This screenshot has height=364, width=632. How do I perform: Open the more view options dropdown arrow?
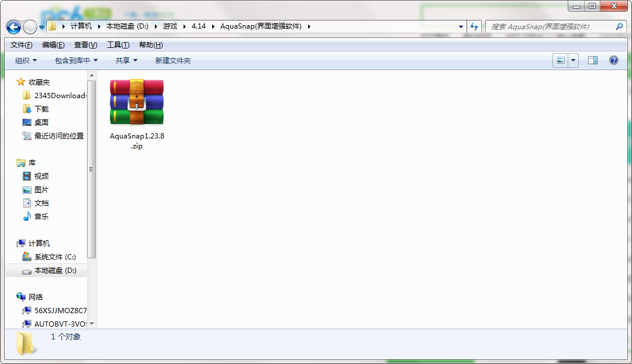pyautogui.click(x=573, y=60)
